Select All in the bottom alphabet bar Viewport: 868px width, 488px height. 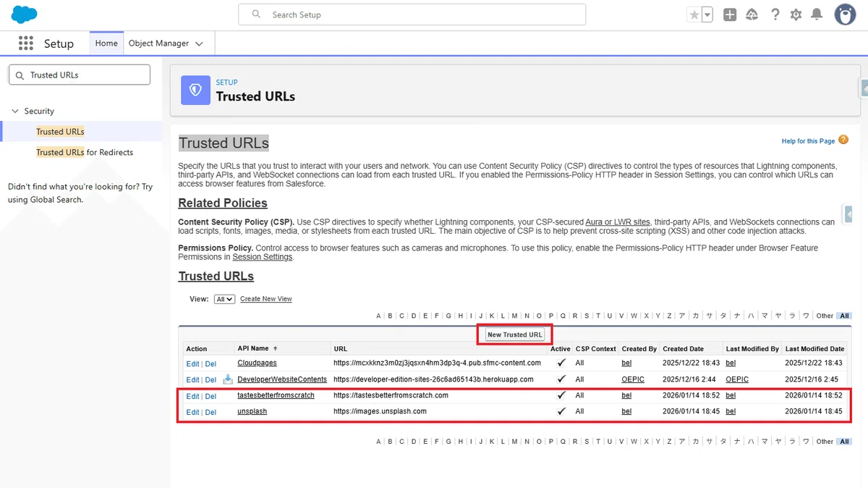coord(844,441)
